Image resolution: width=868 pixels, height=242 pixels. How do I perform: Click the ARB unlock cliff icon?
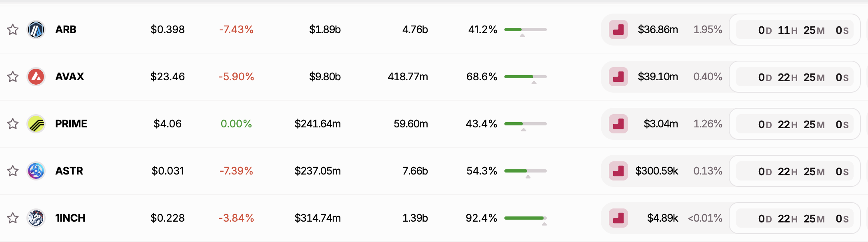point(618,30)
